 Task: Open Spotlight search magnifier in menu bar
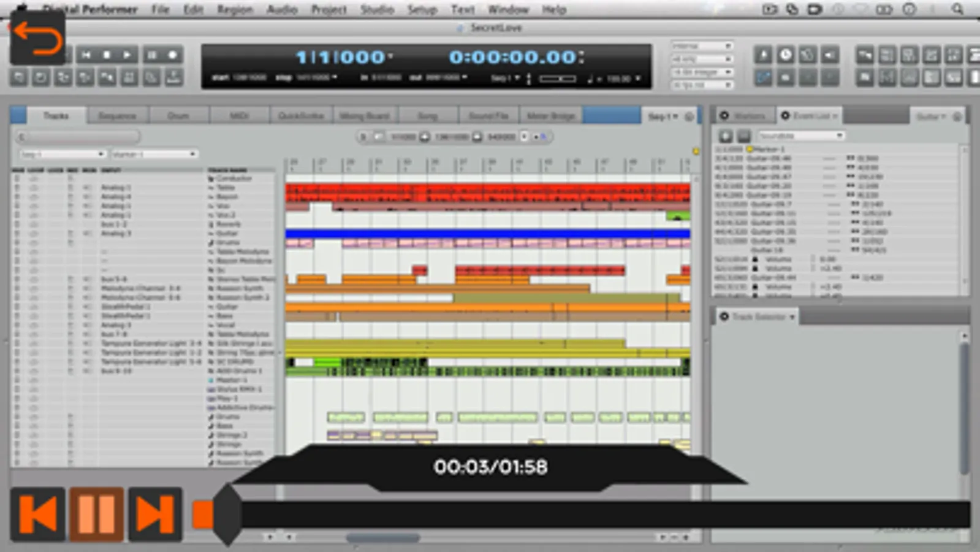(x=957, y=9)
